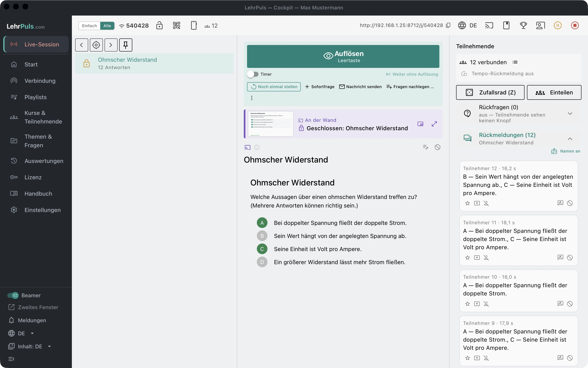The height and width of the screenshot is (368, 588).
Task: Open the Zufallsrad (Z) button
Action: click(490, 92)
